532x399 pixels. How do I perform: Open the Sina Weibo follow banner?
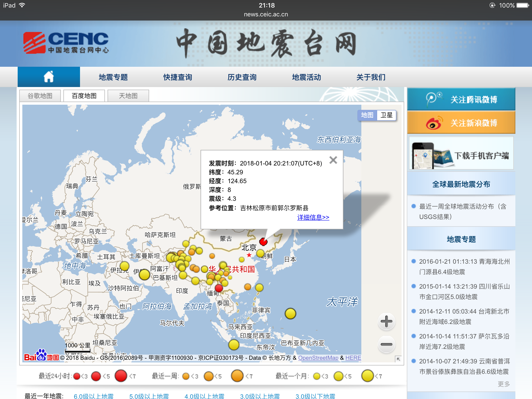tap(461, 123)
